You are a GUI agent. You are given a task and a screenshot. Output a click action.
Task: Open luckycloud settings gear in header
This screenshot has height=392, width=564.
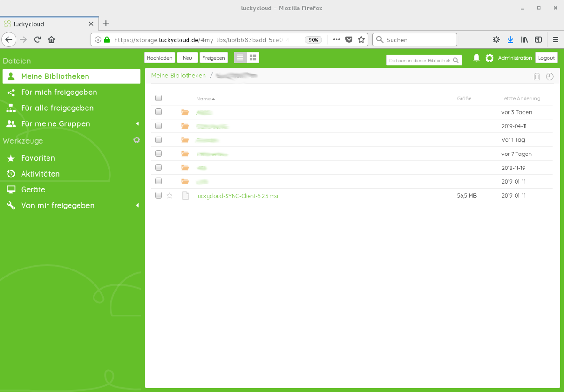pos(489,58)
